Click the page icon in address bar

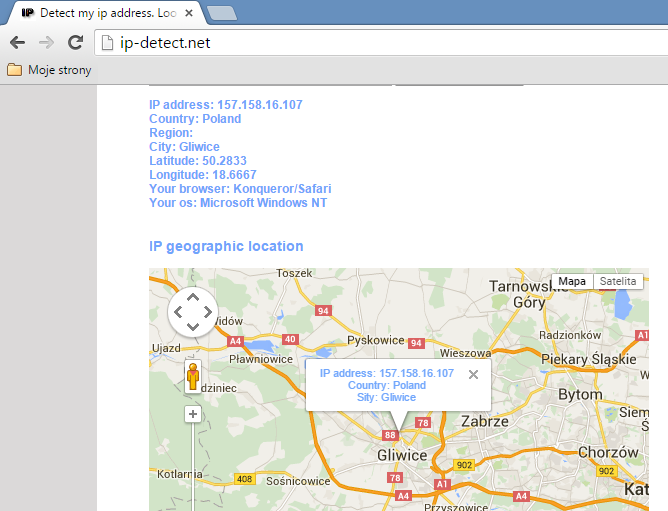[x=107, y=43]
